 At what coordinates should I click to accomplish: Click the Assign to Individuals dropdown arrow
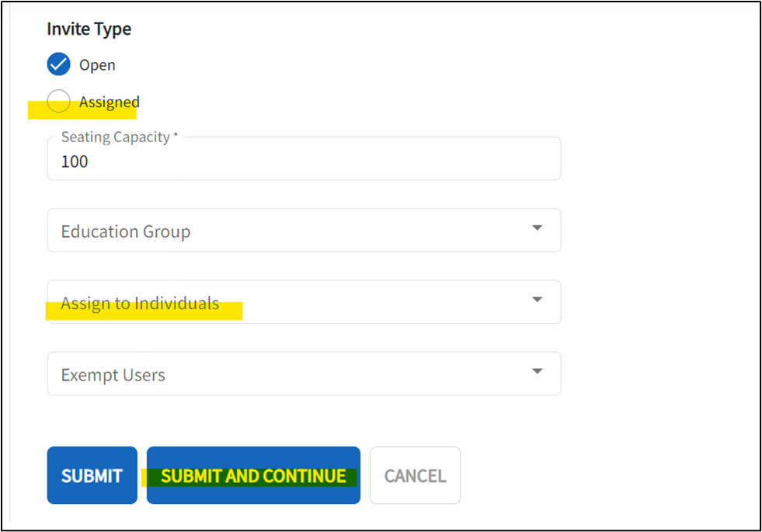(x=537, y=300)
